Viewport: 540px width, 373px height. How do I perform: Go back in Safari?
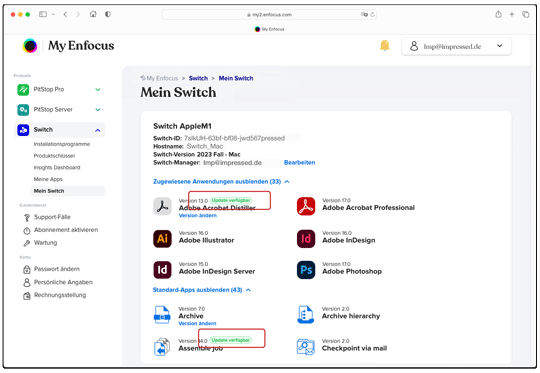(x=65, y=14)
